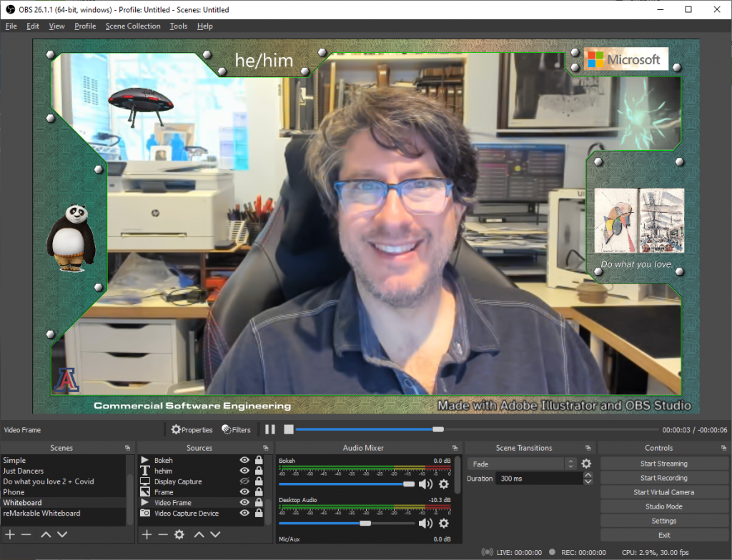The width and height of the screenshot is (732, 560).
Task: Decrease the transition duration with the down arrow
Action: pos(588,481)
